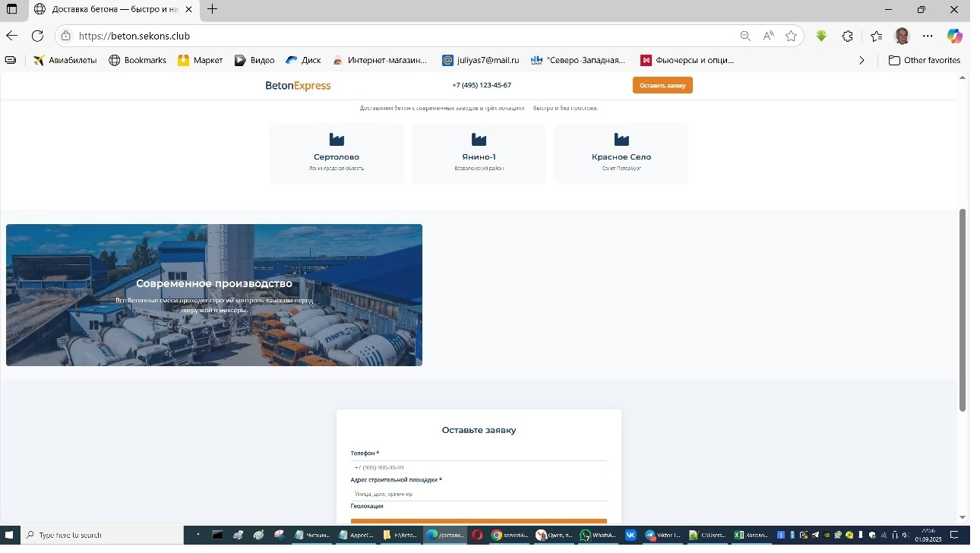Click the Телефон input field
The height and width of the screenshot is (553, 980).
tap(479, 468)
